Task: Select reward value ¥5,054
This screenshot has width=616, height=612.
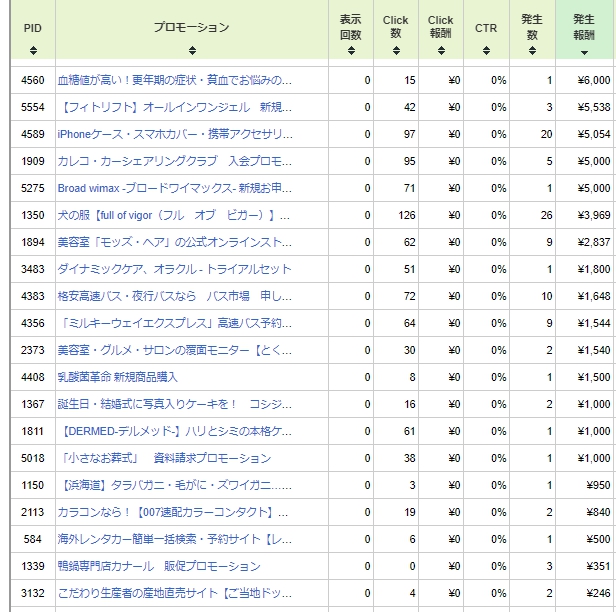Action: (594, 134)
